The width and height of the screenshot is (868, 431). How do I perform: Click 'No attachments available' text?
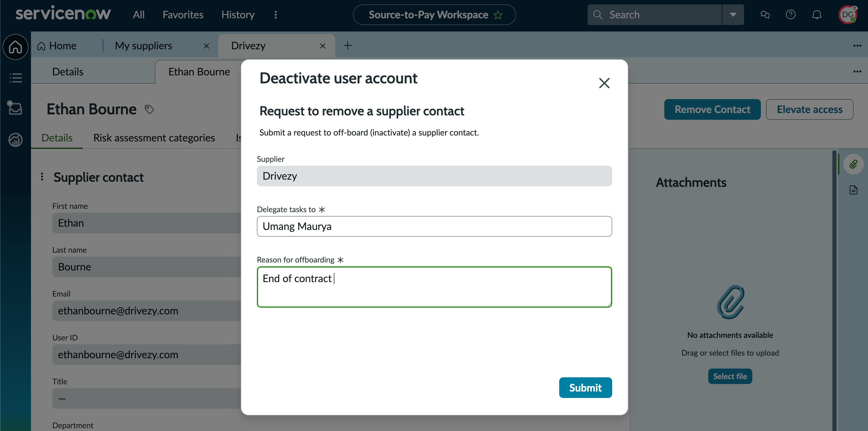730,335
